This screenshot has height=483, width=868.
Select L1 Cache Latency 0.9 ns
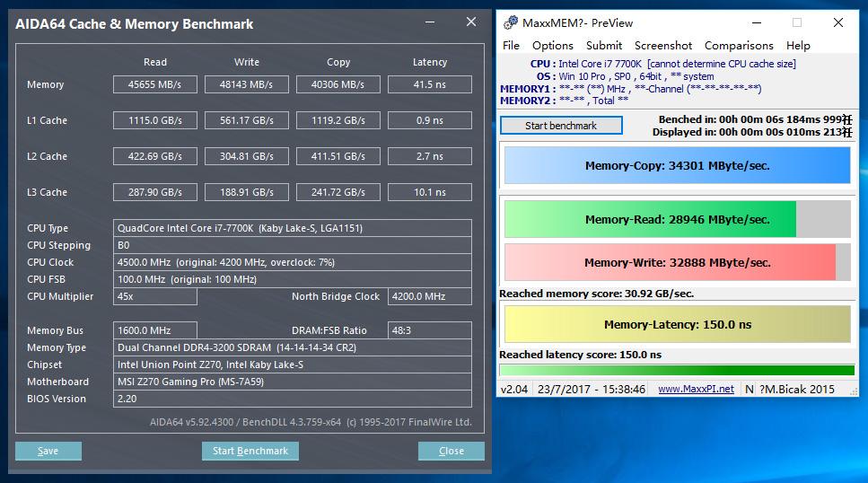point(430,120)
